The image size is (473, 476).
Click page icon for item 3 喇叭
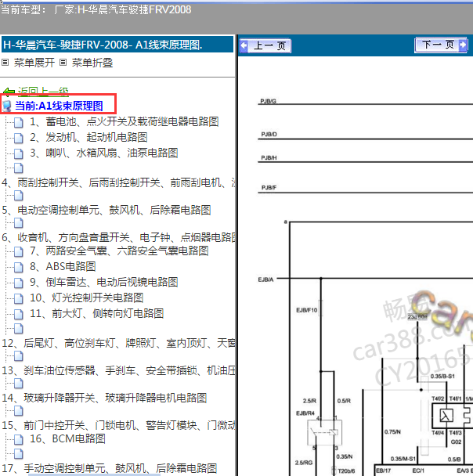click(19, 153)
